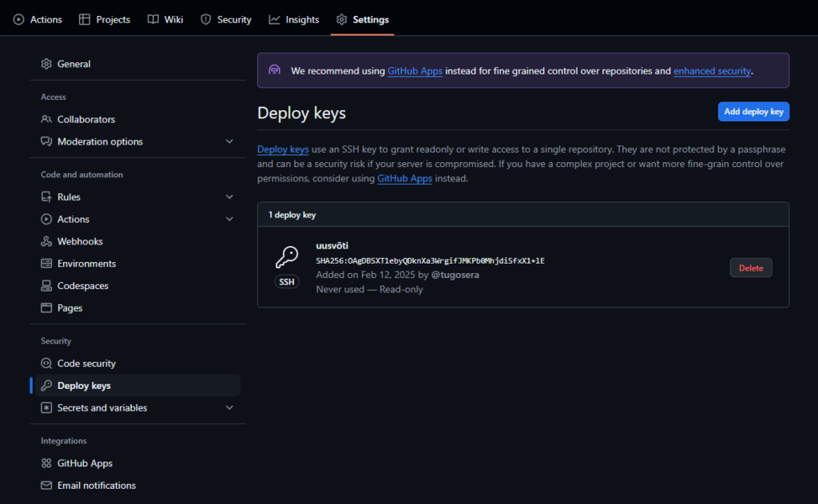Click the Code security scan icon
The width and height of the screenshot is (818, 504).
pyautogui.click(x=46, y=363)
